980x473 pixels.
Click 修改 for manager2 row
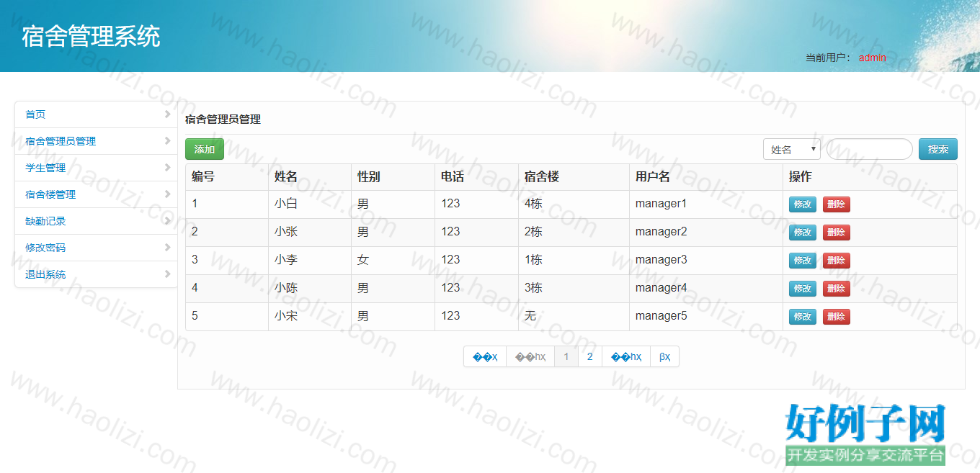803,233
